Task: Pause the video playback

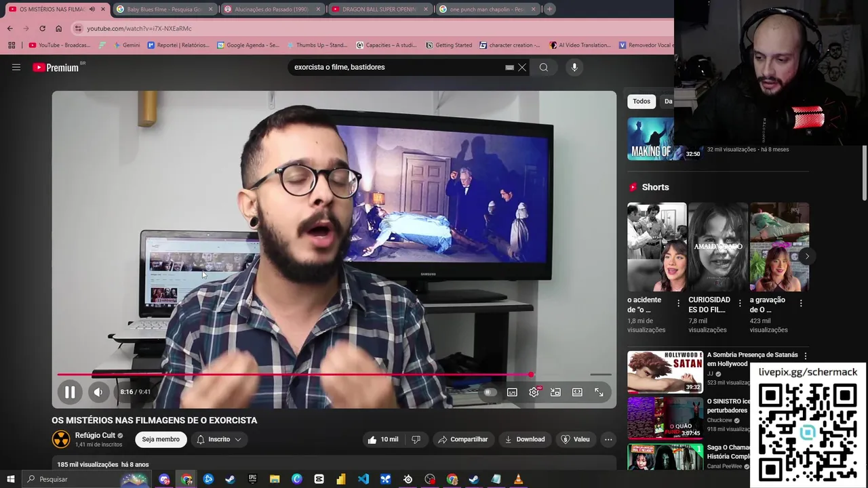Action: tap(70, 392)
